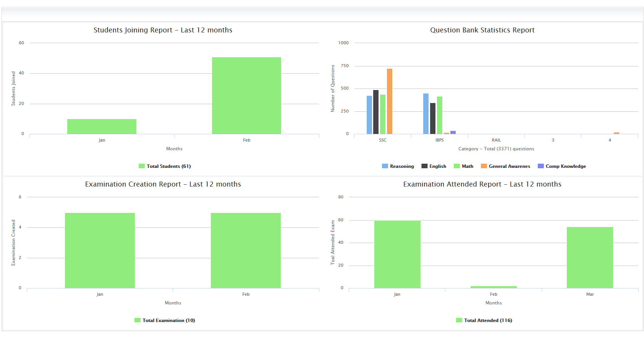Toggle the Comp Knowledge series legend
The width and height of the screenshot is (644, 343).
point(561,166)
